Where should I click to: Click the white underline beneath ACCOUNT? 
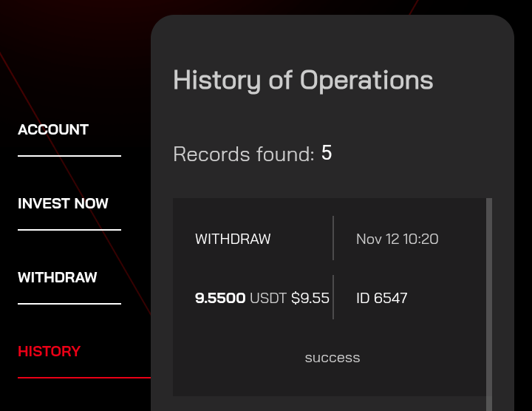pos(69,156)
